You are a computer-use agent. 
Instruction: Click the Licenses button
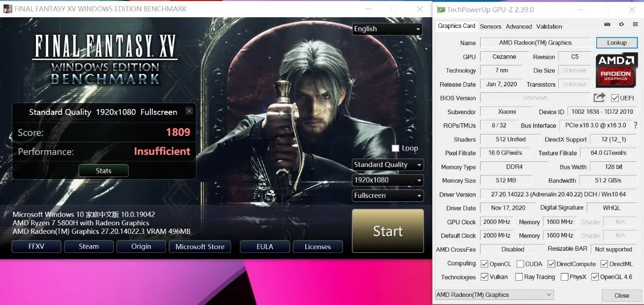(318, 246)
